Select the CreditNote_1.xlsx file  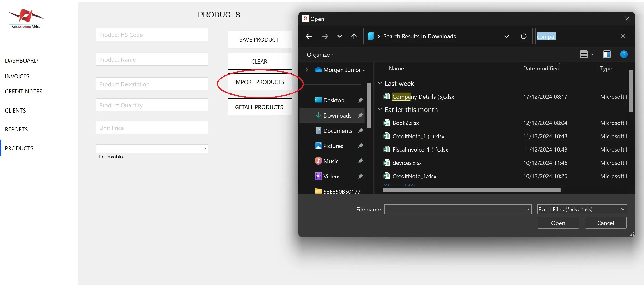coord(414,176)
